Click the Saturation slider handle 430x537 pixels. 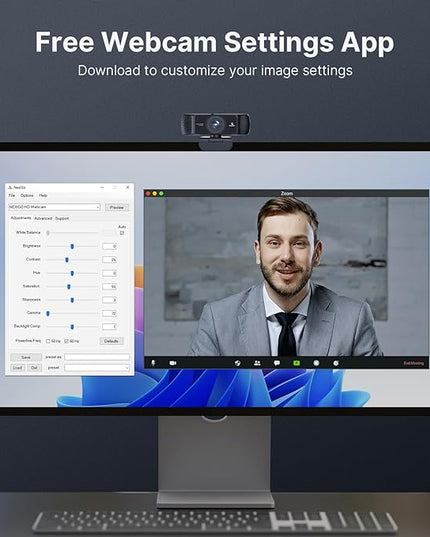(x=69, y=286)
